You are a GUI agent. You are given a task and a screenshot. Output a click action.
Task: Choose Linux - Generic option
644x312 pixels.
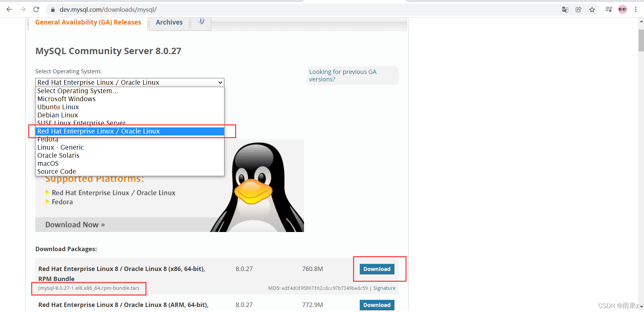[x=130, y=147]
